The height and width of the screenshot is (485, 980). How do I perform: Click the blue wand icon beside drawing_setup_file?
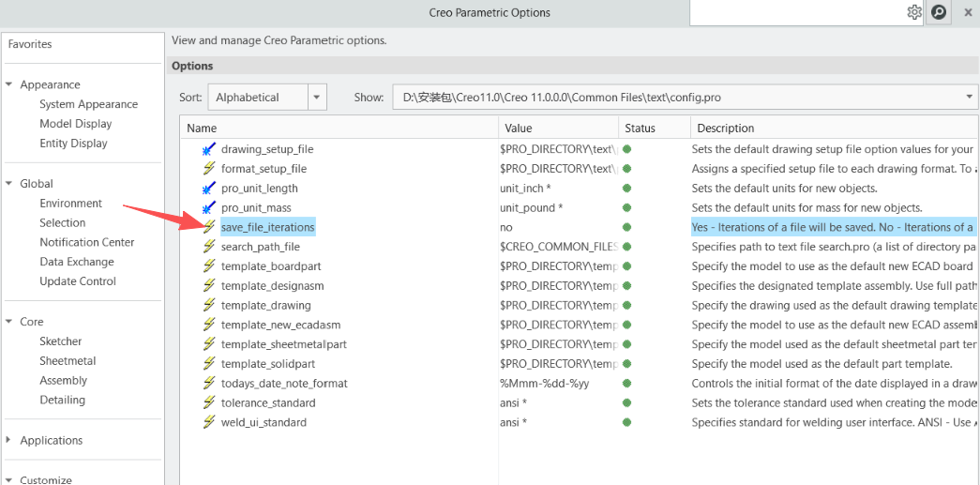tap(209, 149)
